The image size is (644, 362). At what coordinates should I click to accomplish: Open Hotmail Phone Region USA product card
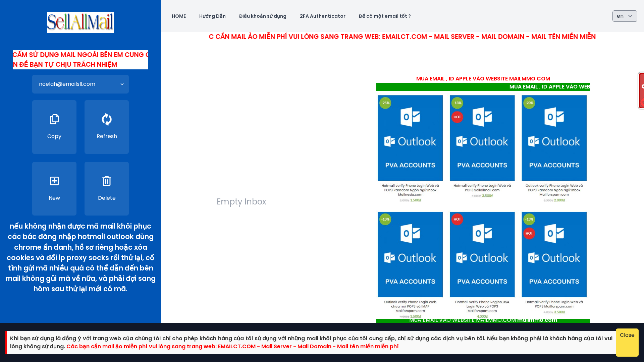[x=482, y=265]
